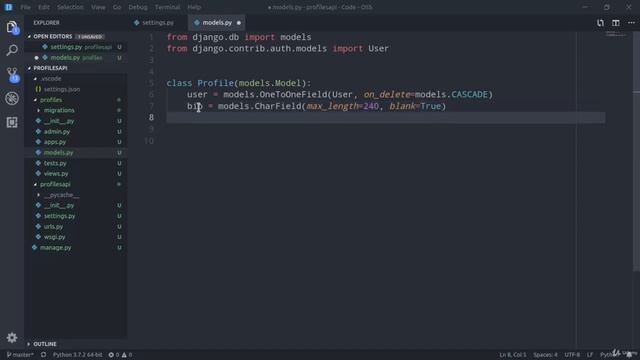Open the Go menu
This screenshot has width=640, height=360.
point(117,7)
